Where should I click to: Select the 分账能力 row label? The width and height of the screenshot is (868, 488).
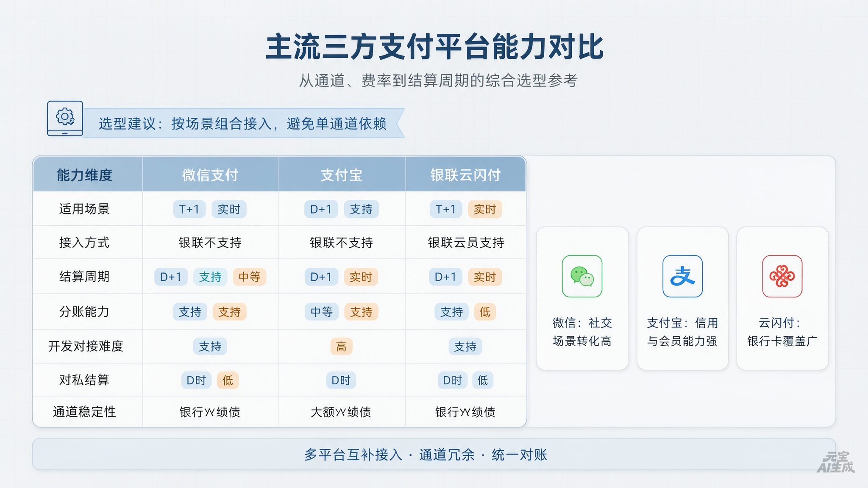[84, 312]
